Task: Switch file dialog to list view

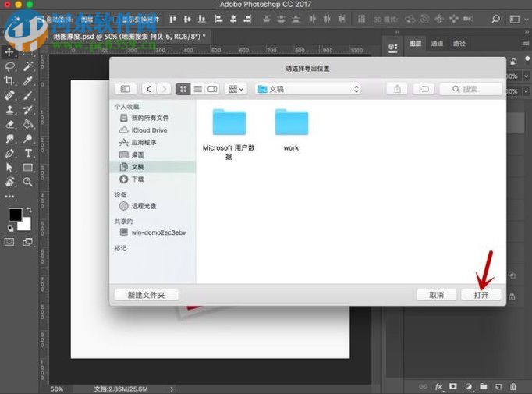Action: pos(198,89)
